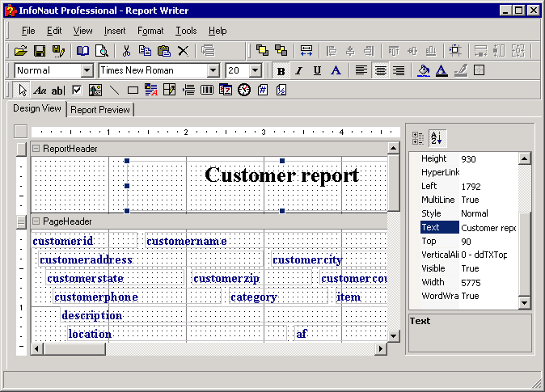
Task: Send selected control to back
Action: (x=281, y=50)
